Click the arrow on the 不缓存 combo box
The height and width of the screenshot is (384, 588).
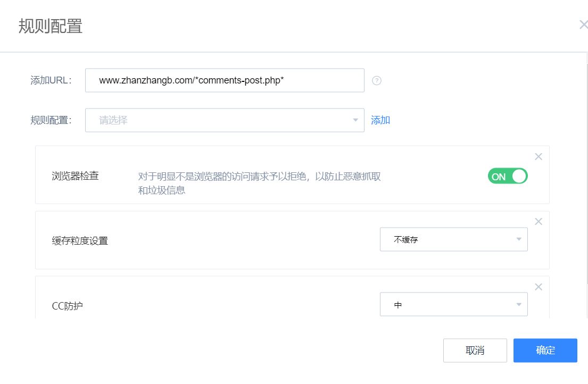tap(519, 239)
